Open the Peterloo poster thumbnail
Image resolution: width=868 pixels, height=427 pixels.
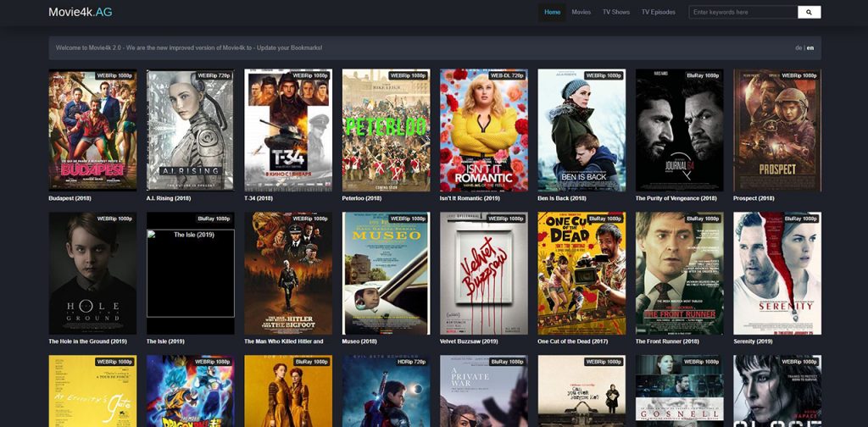click(386, 130)
